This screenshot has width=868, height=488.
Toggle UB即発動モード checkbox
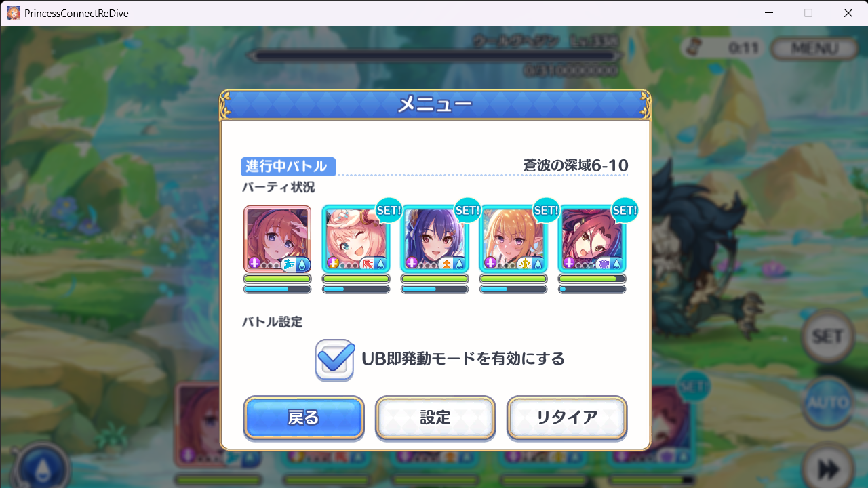(x=335, y=359)
